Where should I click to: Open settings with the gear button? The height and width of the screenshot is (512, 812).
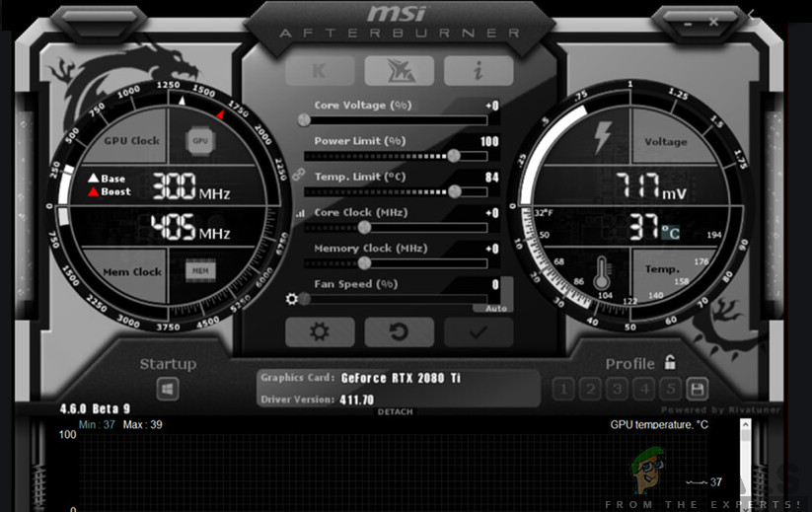(320, 331)
